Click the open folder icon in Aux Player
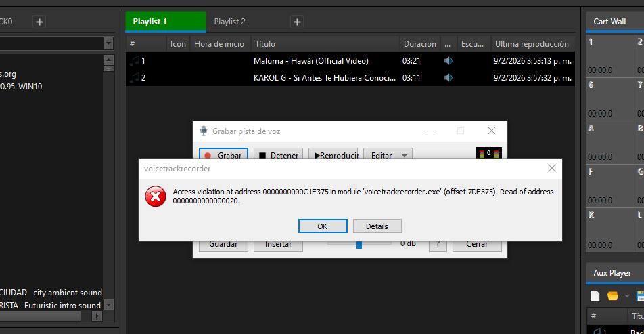The width and height of the screenshot is (644, 334). tap(613, 296)
